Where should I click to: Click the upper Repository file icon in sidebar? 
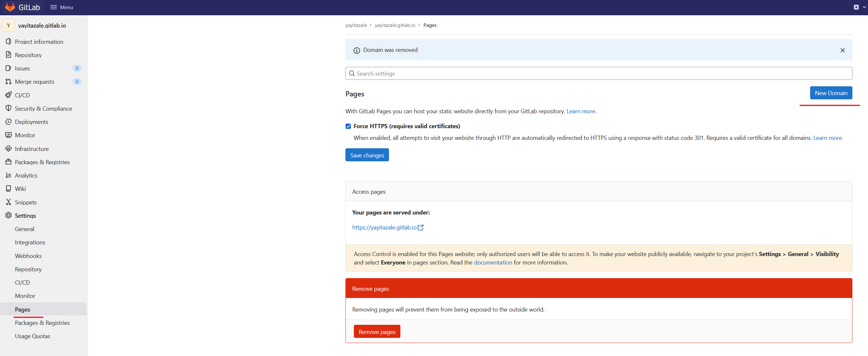point(8,55)
